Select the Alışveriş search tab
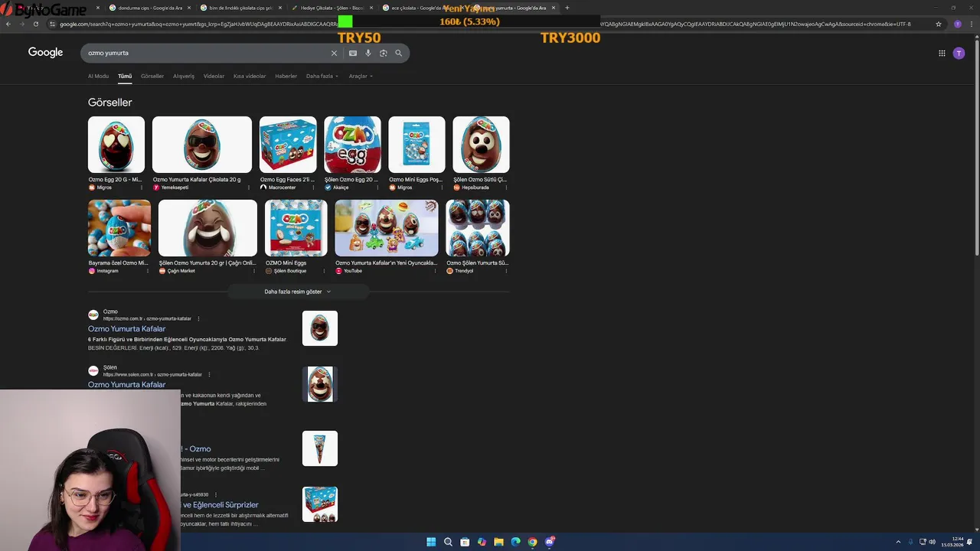This screenshot has width=980, height=551. click(x=184, y=76)
